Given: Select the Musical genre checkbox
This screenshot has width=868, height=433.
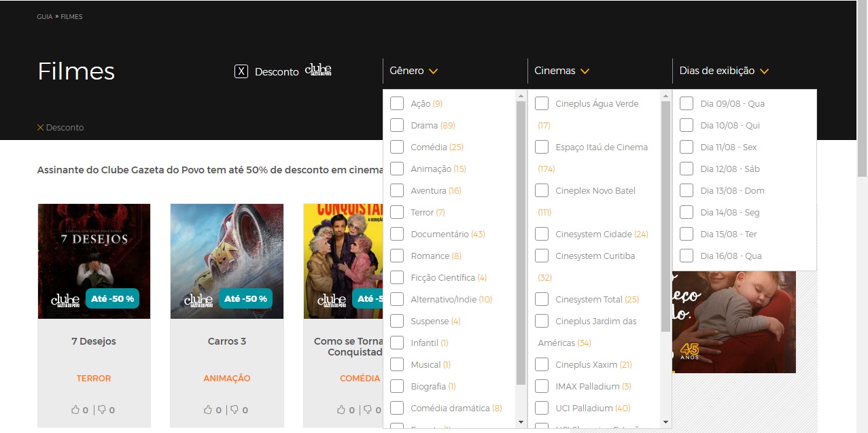Looking at the screenshot, I should 397,364.
